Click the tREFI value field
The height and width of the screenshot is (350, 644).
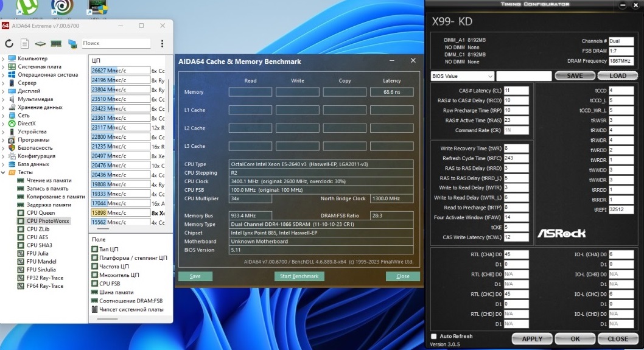click(621, 209)
